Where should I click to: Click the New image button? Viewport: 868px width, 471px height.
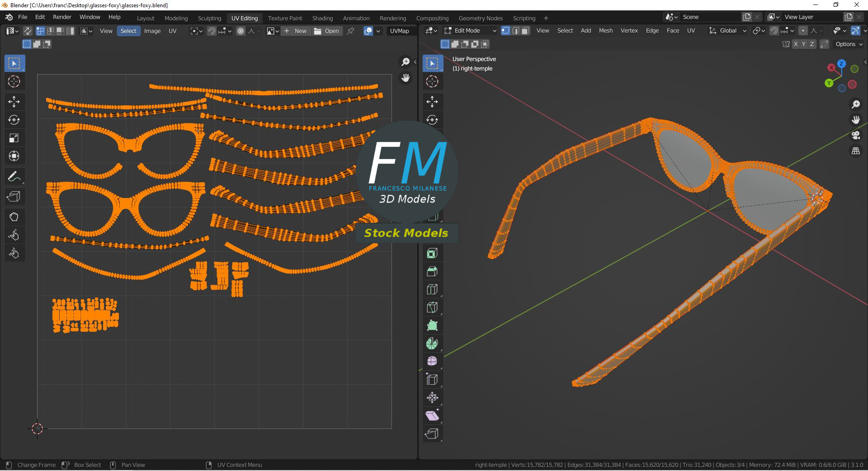click(296, 31)
